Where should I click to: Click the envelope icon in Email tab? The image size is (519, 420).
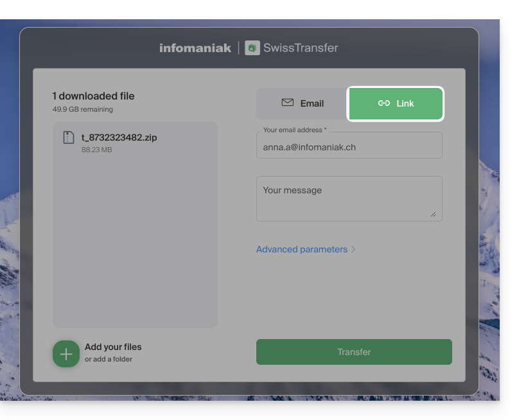287,103
